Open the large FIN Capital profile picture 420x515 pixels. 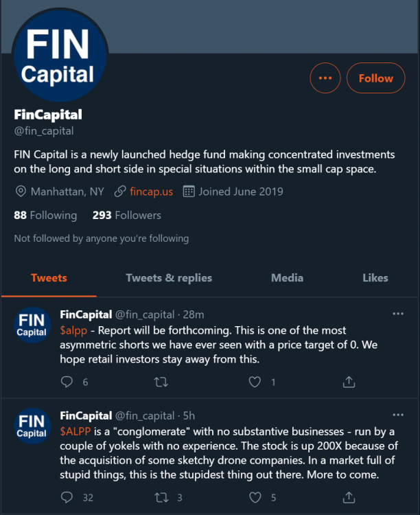click(58, 56)
